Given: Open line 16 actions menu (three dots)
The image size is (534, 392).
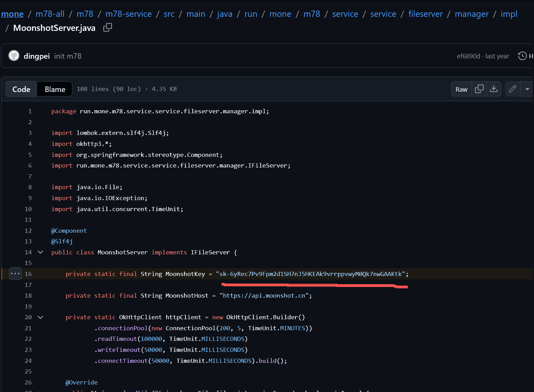Looking at the screenshot, I should tap(15, 274).
